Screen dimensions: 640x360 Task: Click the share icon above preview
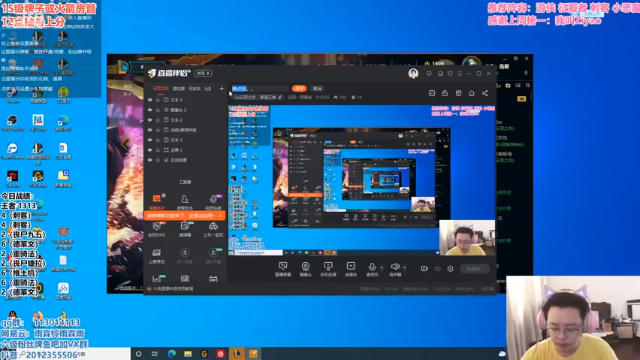click(x=485, y=93)
